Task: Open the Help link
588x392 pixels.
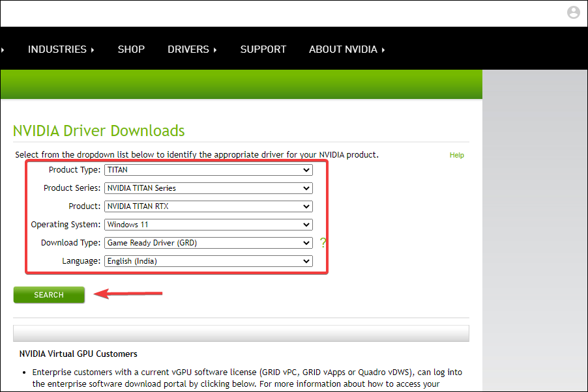Action: tap(456, 155)
